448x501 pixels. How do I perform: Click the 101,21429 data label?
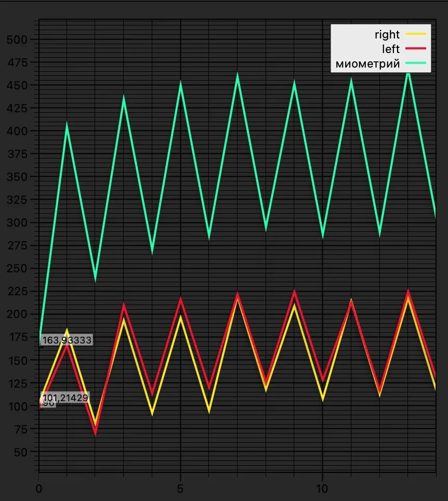click(x=65, y=398)
